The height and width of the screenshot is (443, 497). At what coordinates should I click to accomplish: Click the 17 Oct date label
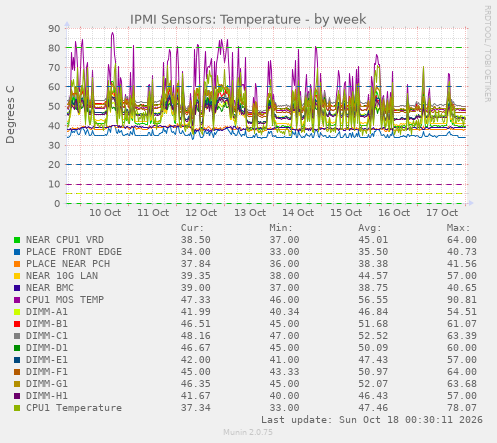point(442,213)
